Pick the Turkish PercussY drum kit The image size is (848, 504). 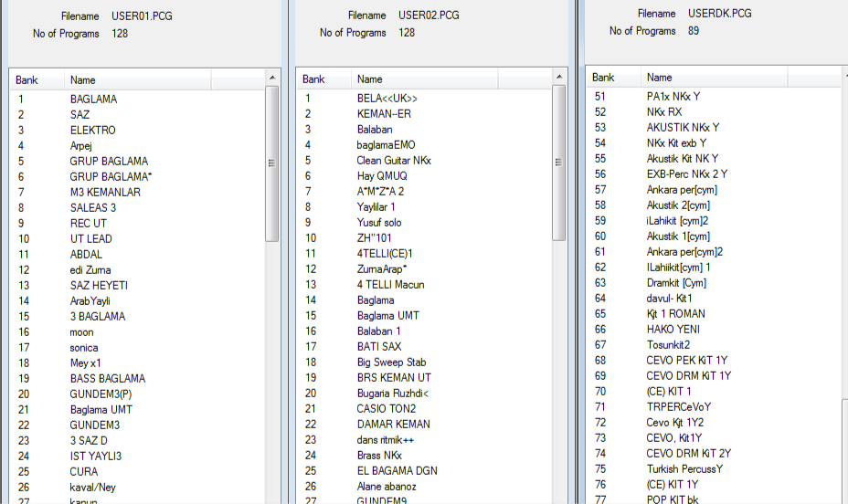pyautogui.click(x=684, y=469)
